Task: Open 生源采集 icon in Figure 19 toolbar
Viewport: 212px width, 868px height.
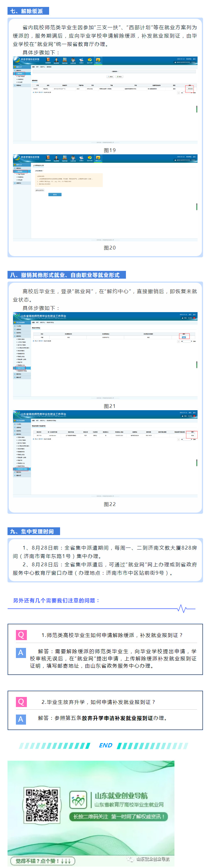Action: pos(73,61)
